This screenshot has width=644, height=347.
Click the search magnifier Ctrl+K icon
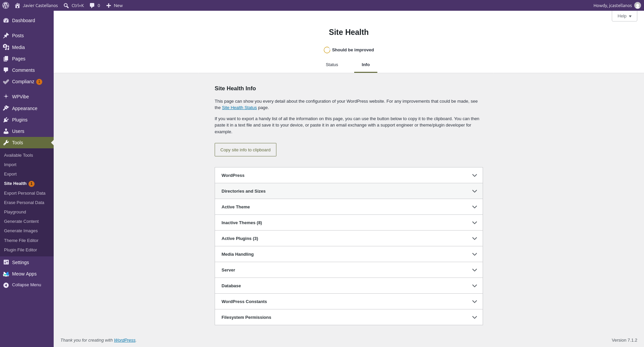[66, 5]
